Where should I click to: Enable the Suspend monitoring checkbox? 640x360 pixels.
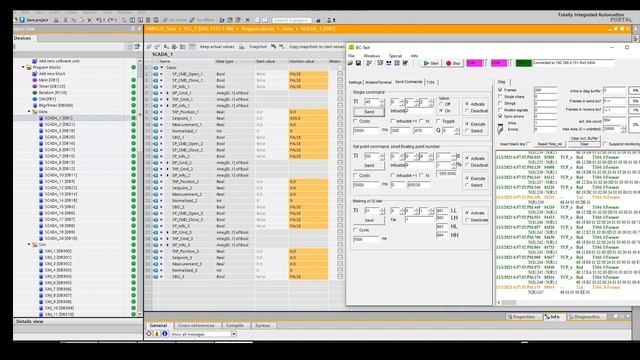(x=605, y=144)
